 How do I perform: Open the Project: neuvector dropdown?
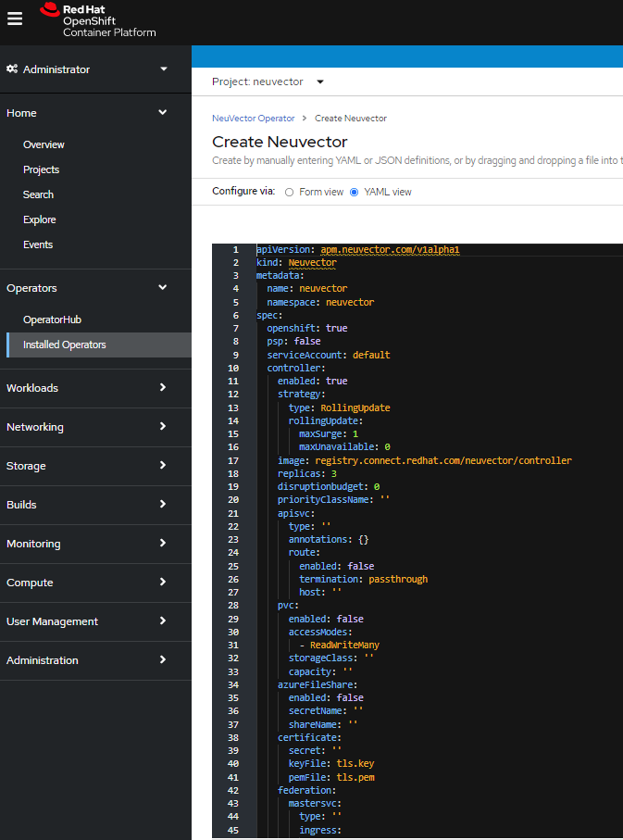[x=268, y=81]
